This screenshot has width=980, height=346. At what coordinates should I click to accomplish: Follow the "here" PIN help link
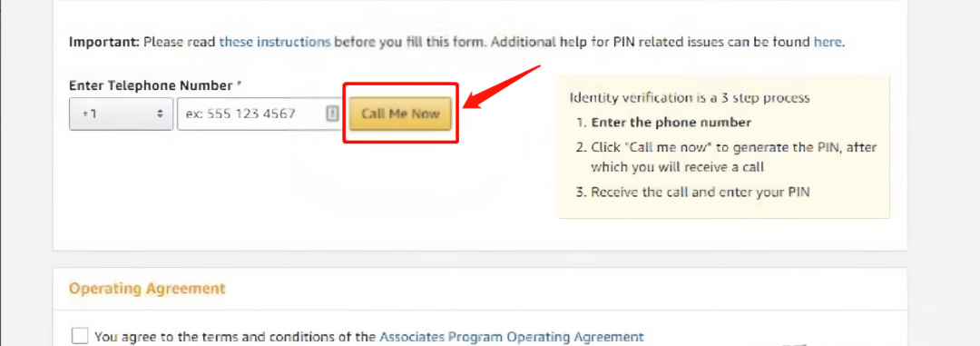828,43
